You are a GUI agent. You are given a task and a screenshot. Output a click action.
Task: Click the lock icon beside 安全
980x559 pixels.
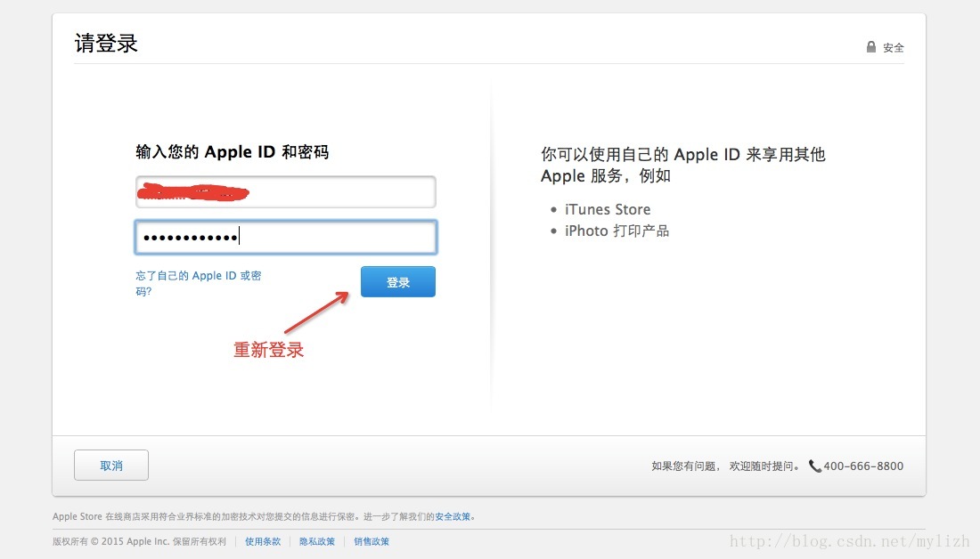(x=871, y=47)
